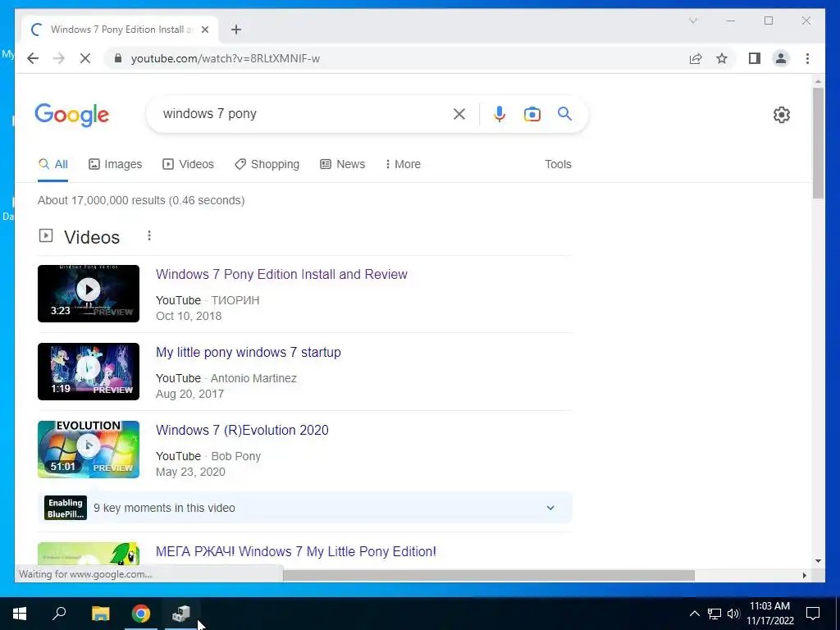Image resolution: width=840 pixels, height=630 pixels.
Task: Open File Explorer from the taskbar
Action: coord(100,614)
